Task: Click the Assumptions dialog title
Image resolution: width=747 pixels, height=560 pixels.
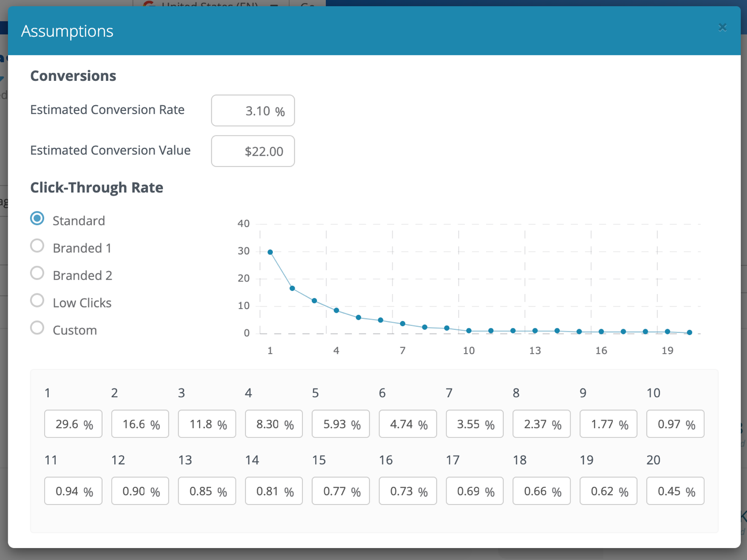Action: (x=67, y=31)
